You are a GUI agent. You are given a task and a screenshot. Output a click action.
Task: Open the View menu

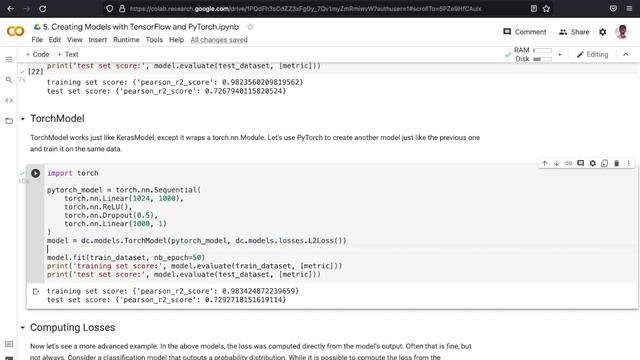click(75, 40)
